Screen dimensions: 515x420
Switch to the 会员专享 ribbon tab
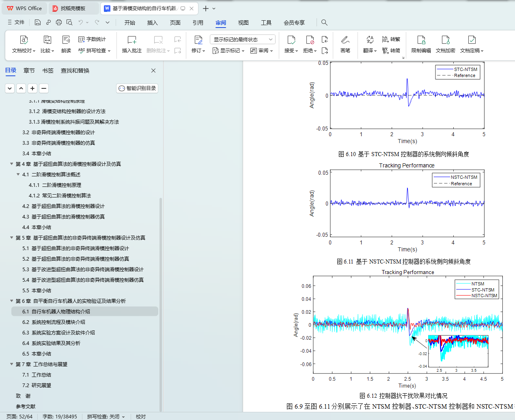(294, 23)
